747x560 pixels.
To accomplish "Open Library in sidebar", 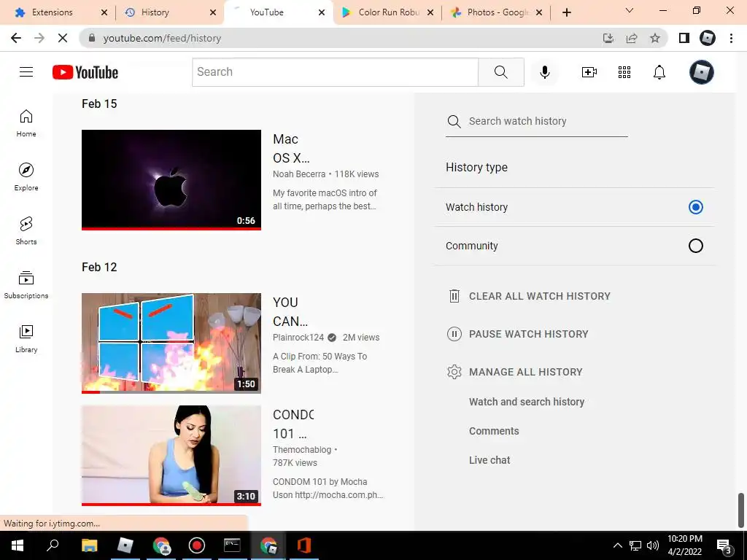I will 26,338.
